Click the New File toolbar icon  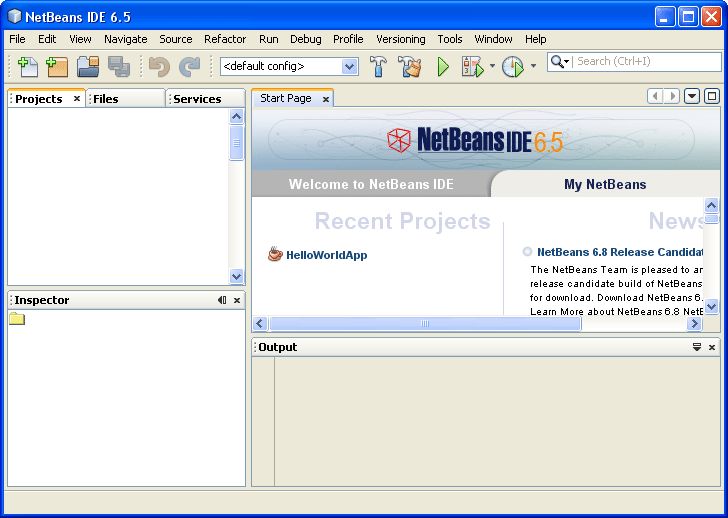pos(28,66)
